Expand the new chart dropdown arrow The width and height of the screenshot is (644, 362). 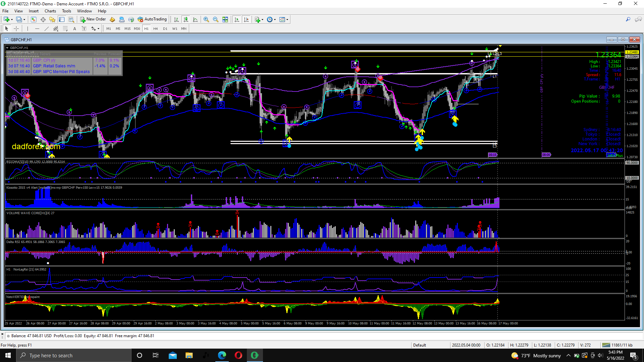click(x=12, y=19)
